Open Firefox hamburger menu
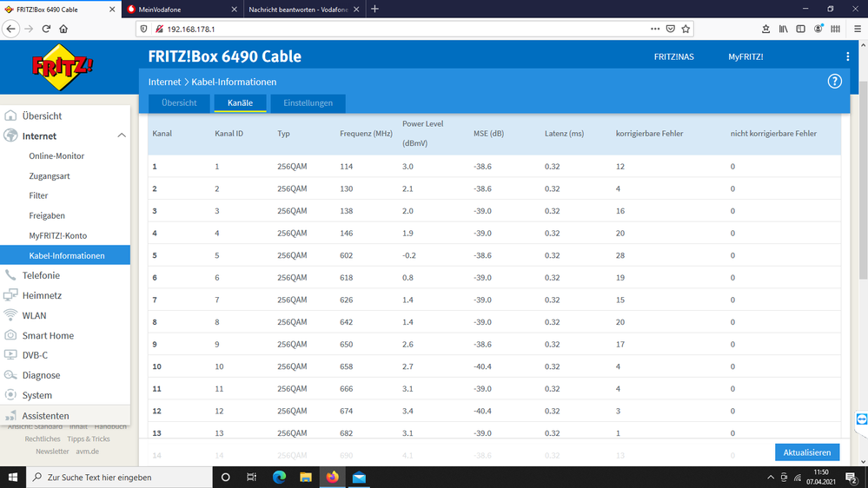Screen dimensions: 868x488 [x=858, y=29]
